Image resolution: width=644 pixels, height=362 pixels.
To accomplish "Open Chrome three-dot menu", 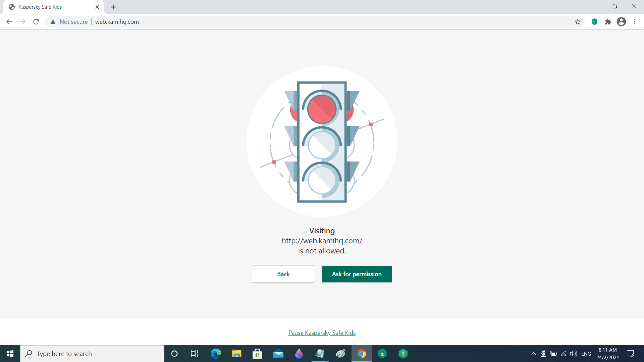I will [x=635, y=22].
